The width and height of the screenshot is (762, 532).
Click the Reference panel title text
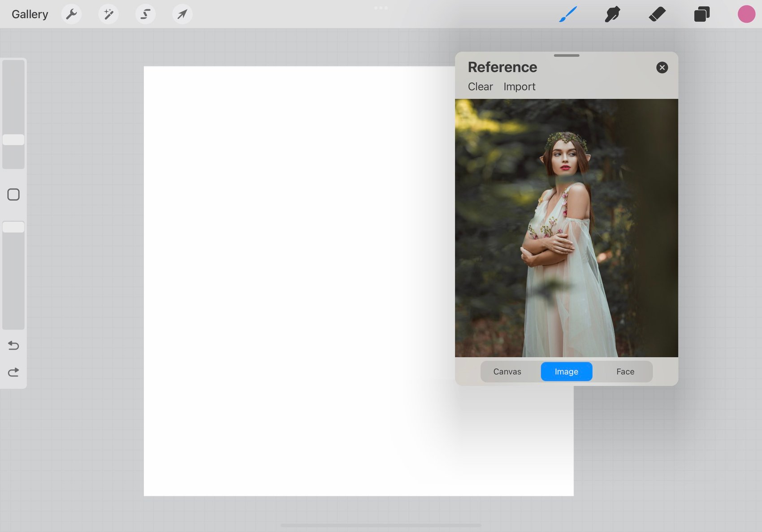pyautogui.click(x=502, y=67)
